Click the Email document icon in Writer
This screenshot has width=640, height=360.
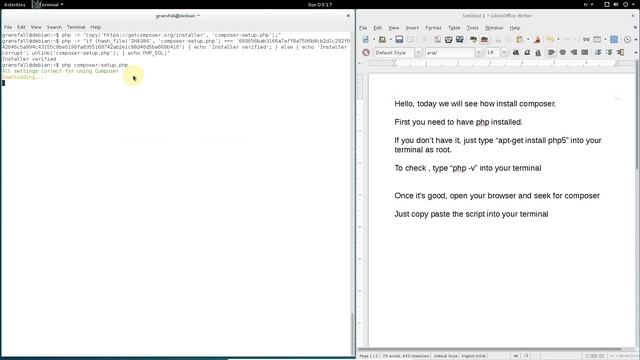pyautogui.click(x=410, y=40)
